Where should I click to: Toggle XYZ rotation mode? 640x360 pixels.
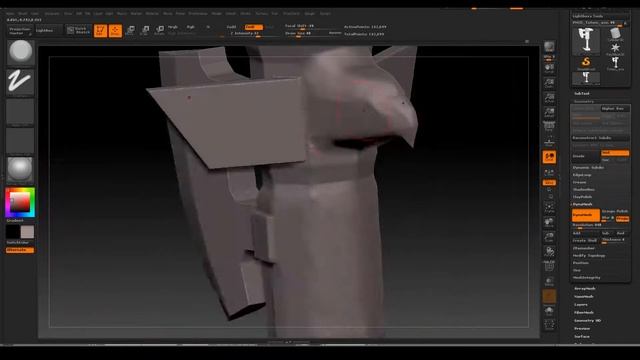coord(549,182)
